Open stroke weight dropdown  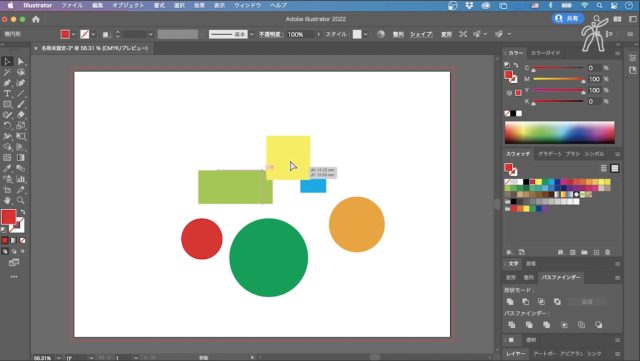151,34
